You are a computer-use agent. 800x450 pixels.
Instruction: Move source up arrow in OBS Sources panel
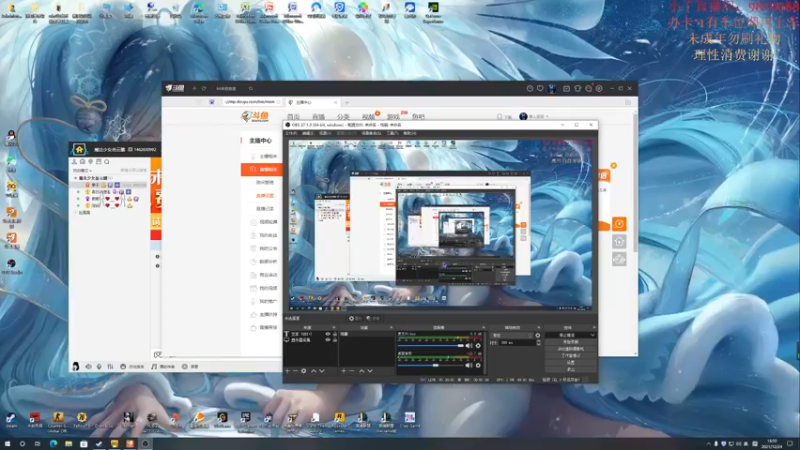[x=313, y=371]
